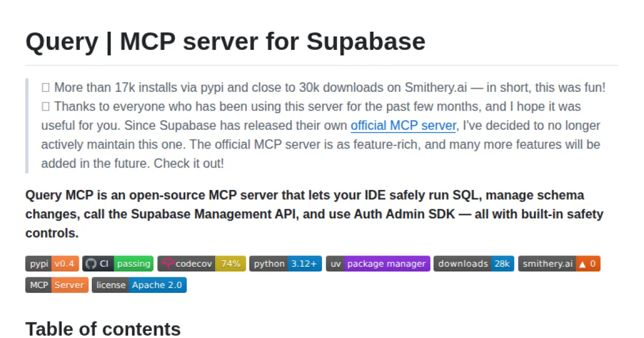644x338 pixels.
Task: Open the python 3.12+ badge
Action: pos(284,263)
